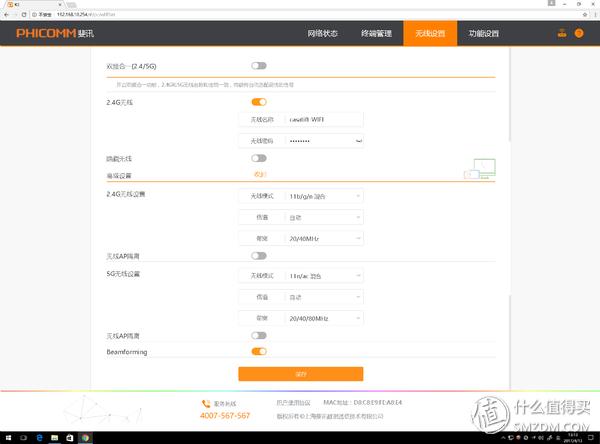Screen dimensions: 600x444
Task: Edit the 2.4G wireless password field
Action: tap(301, 141)
